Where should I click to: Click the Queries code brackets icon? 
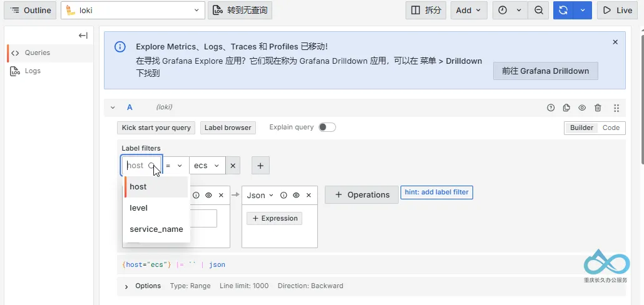pos(15,53)
